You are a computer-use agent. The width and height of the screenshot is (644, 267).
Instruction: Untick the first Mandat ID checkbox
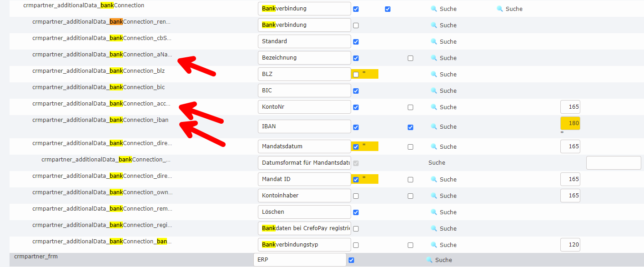(356, 180)
